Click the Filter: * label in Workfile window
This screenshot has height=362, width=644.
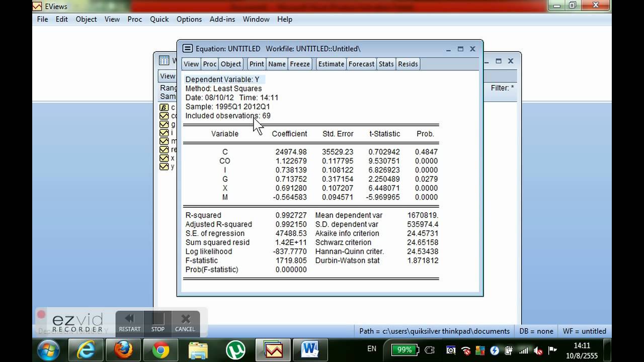point(502,88)
